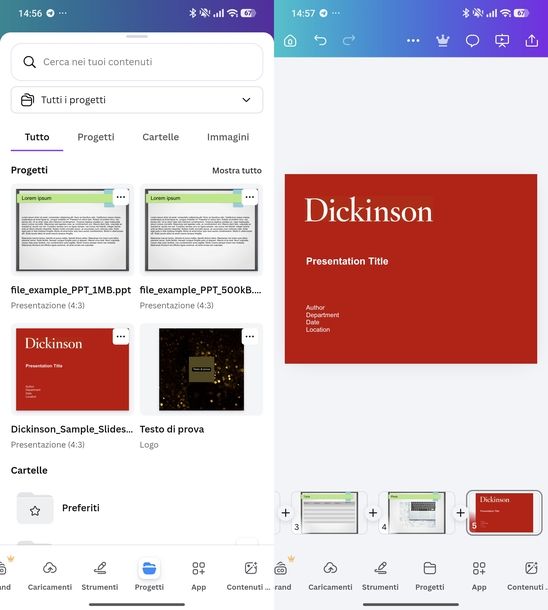The width and height of the screenshot is (548, 610).
Task: Tap Strumenti in left screen bottom bar
Action: click(100, 576)
